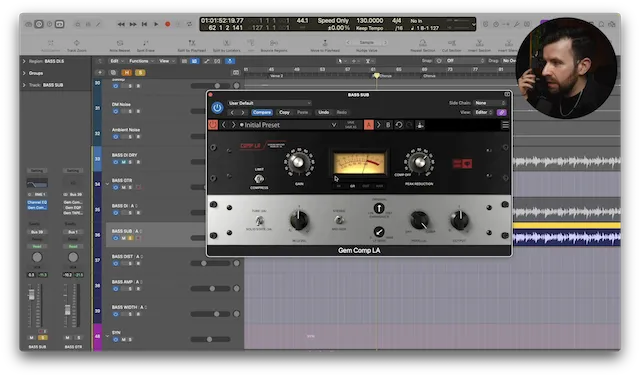
Task: Click the add track plus button
Action: [100, 73]
